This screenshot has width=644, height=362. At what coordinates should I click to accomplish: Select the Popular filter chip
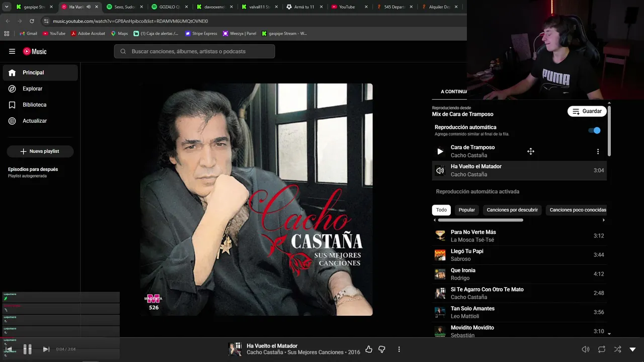[x=467, y=210]
